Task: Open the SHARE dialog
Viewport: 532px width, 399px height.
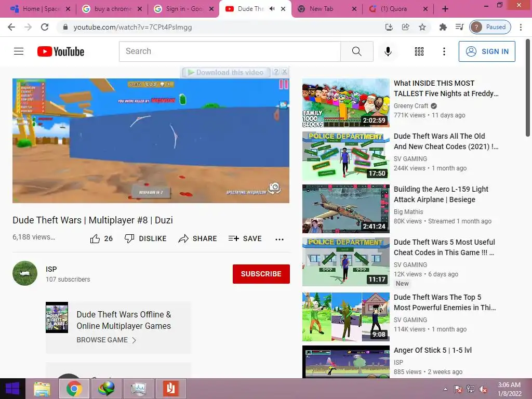Action: 197,239
